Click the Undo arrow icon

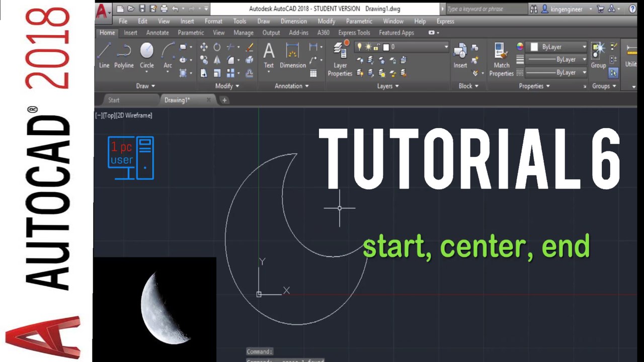[x=175, y=9]
